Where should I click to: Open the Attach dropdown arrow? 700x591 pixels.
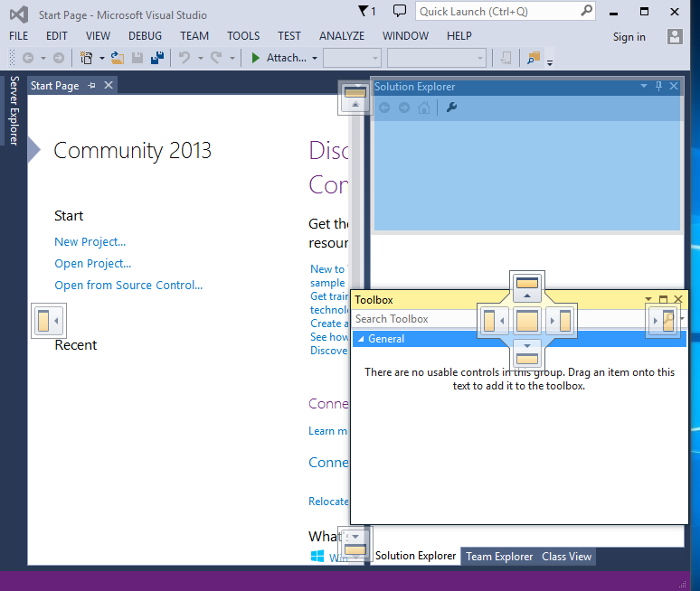point(315,58)
